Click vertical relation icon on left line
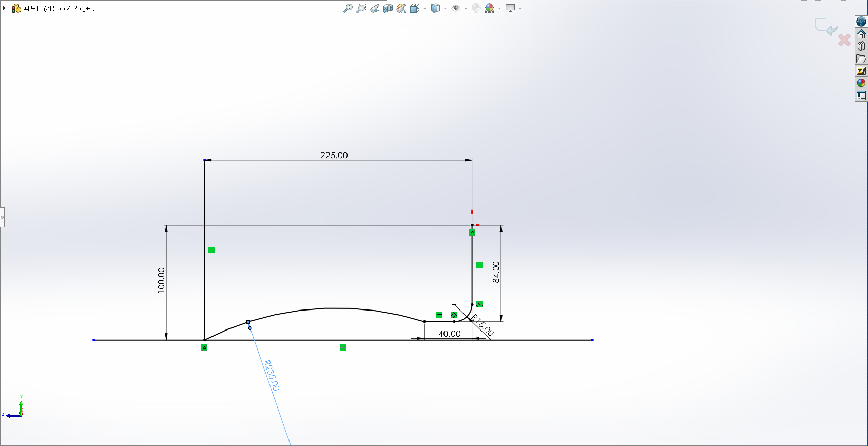 (x=211, y=250)
